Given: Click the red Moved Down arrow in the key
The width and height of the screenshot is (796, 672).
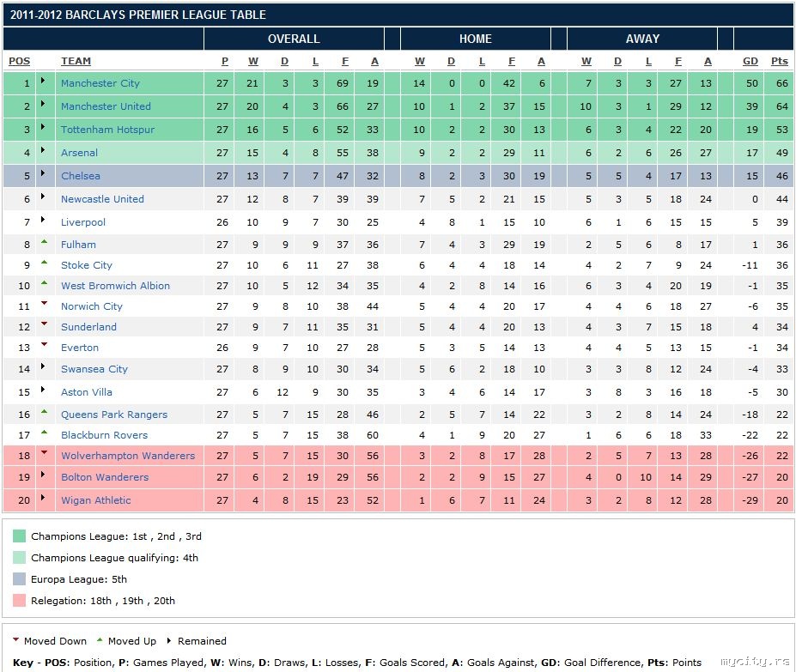Looking at the screenshot, I should (x=16, y=640).
